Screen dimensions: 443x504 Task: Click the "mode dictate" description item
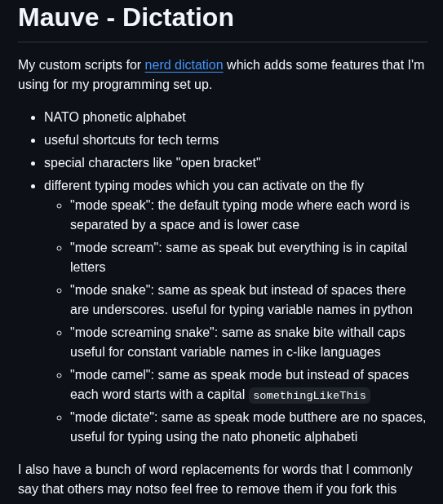point(248,427)
